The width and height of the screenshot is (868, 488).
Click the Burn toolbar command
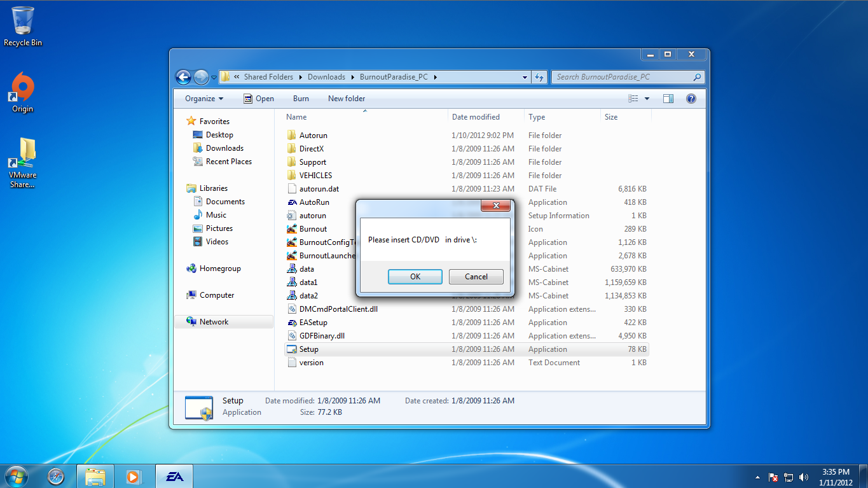click(x=301, y=99)
